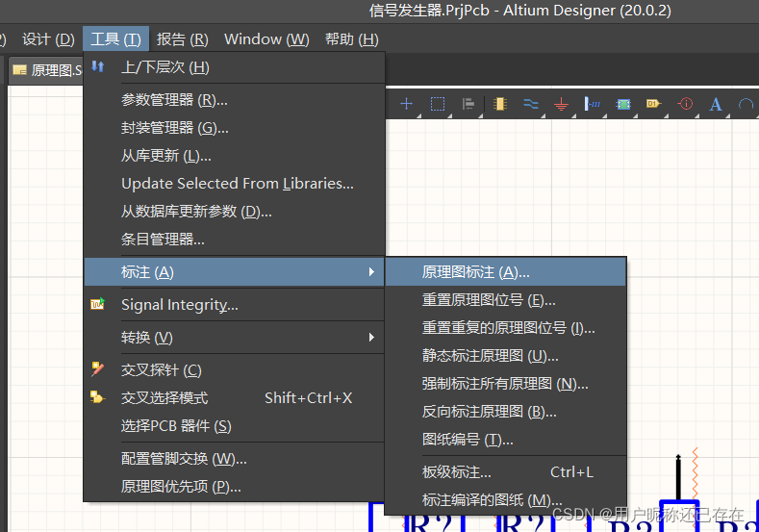Select 交叉探针 (C) menu entry
This screenshot has height=532, width=759.
(235, 369)
